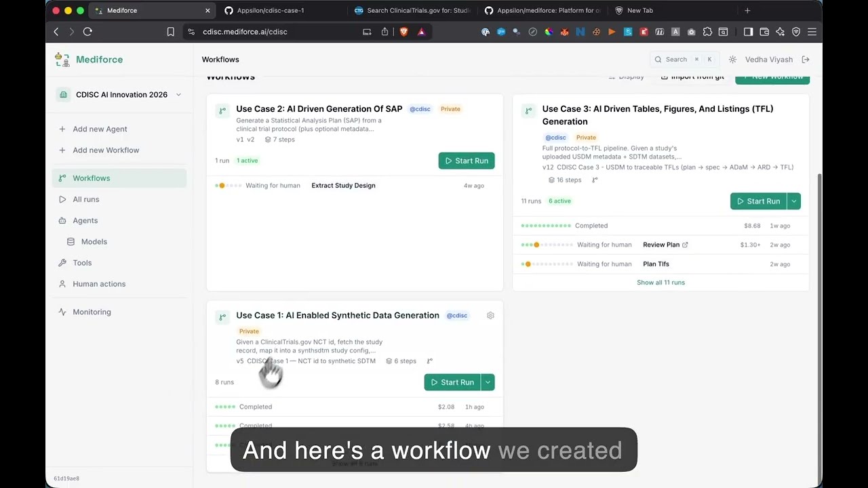Click the logout icon next to Vedha Viyash
868x488 pixels.
(806, 60)
